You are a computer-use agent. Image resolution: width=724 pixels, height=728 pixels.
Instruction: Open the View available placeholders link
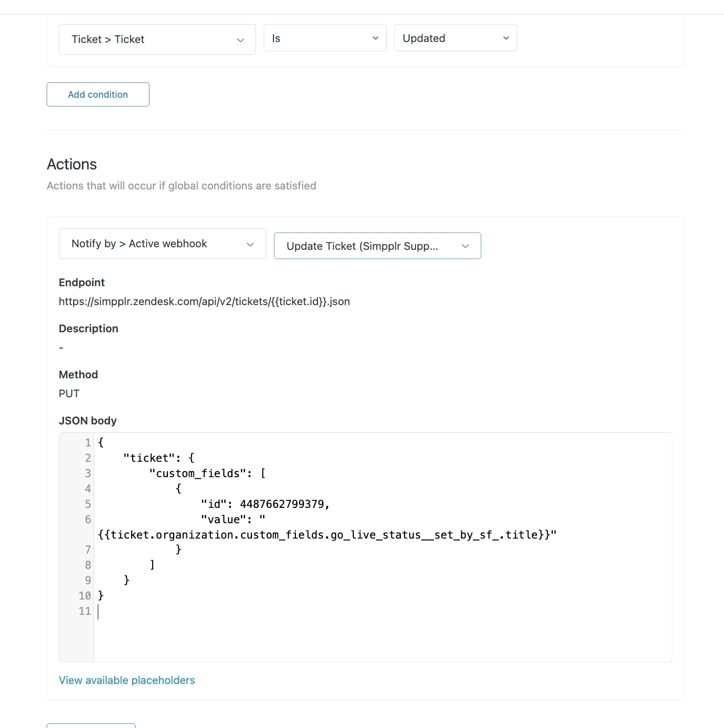[x=127, y=680]
